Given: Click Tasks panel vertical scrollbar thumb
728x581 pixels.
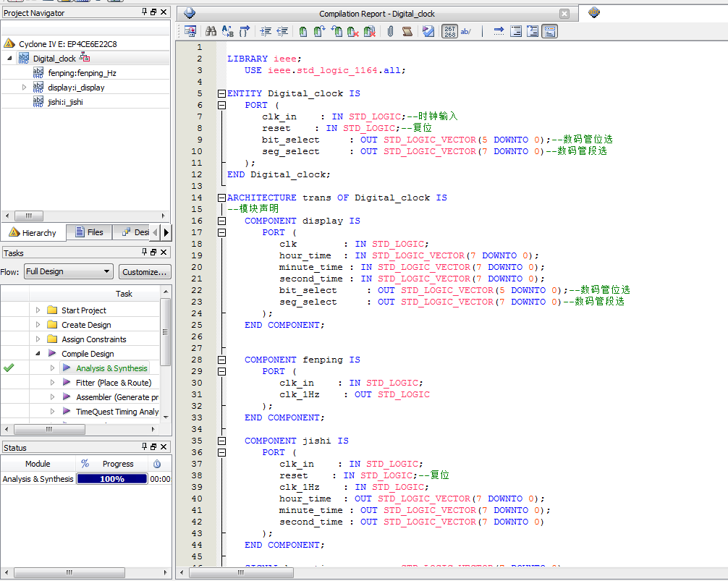Looking at the screenshot, I should pyautogui.click(x=165, y=332).
